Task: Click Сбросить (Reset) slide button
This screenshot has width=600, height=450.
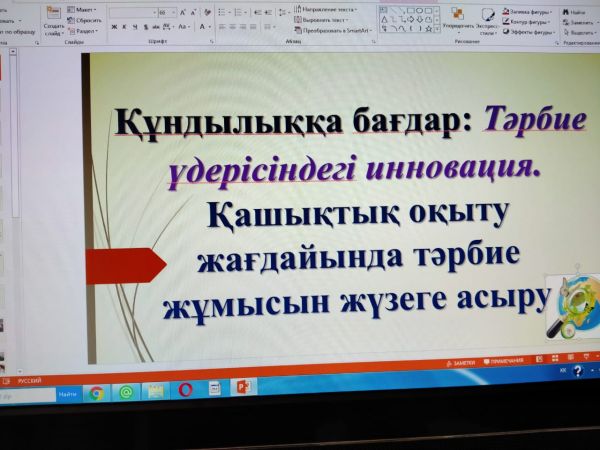Action: [84, 20]
